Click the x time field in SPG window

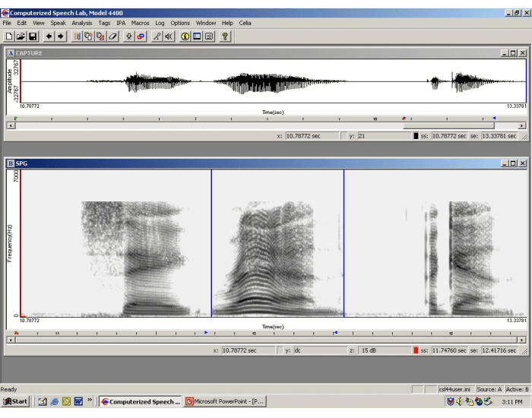[x=249, y=350]
